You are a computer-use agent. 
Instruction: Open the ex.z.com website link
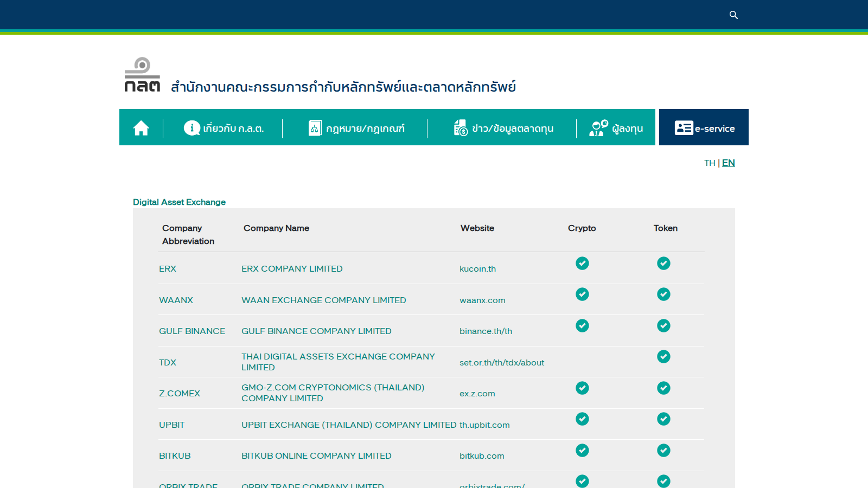(477, 394)
